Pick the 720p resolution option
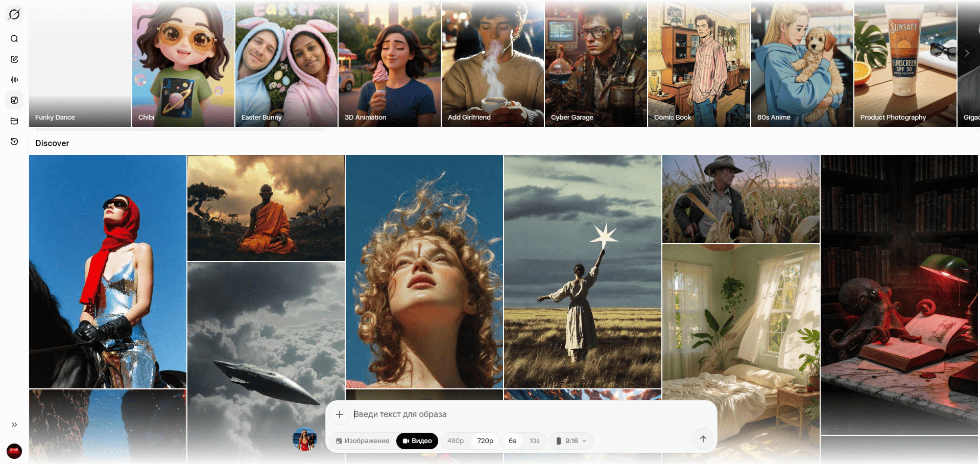The width and height of the screenshot is (980, 464). pyautogui.click(x=485, y=441)
